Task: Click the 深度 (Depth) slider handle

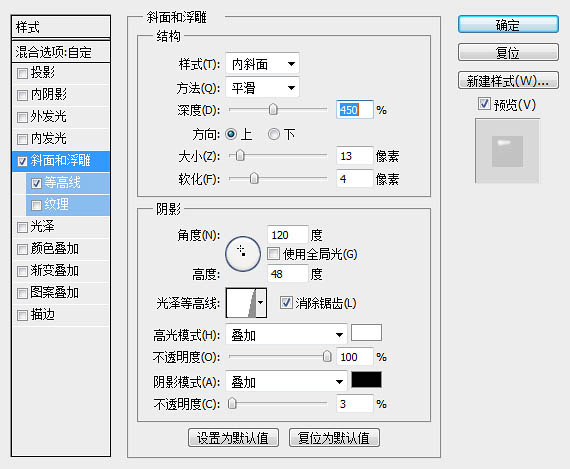Action: click(273, 109)
